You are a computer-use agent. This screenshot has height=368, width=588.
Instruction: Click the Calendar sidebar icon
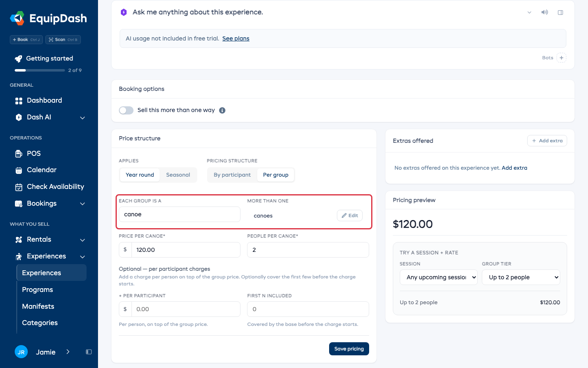pos(19,170)
